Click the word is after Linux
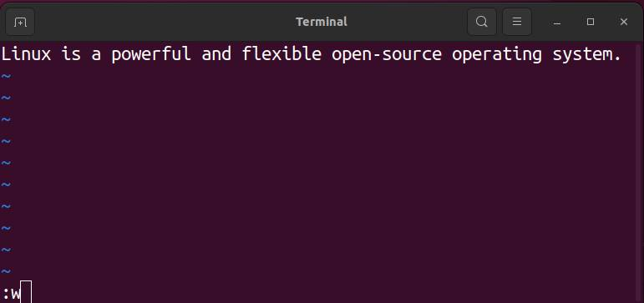 point(71,54)
